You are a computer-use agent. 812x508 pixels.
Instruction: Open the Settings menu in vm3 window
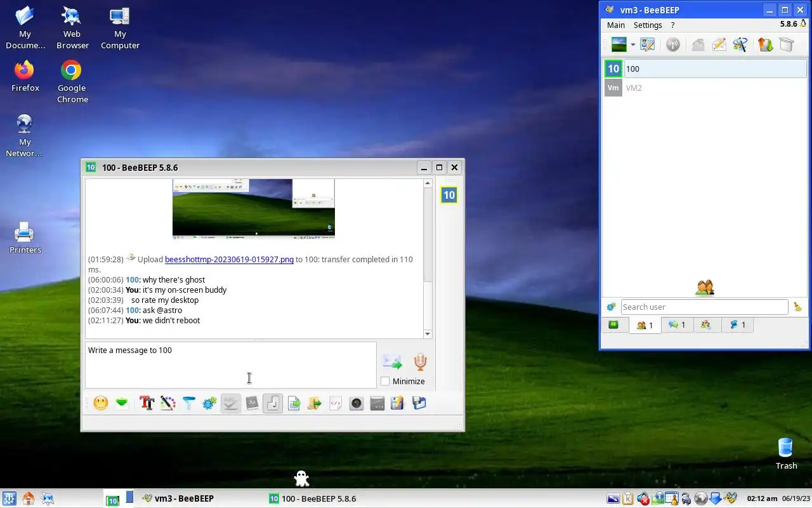tap(648, 25)
